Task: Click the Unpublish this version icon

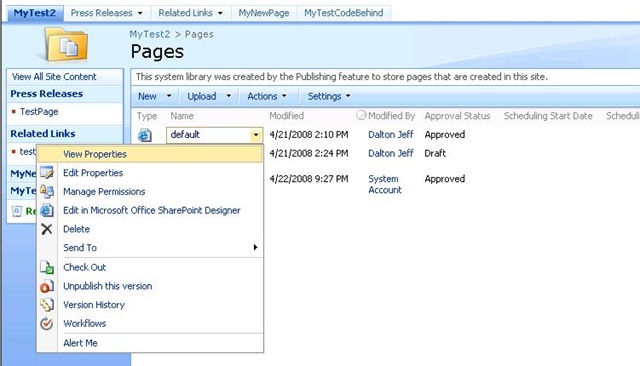Action: coord(47,286)
